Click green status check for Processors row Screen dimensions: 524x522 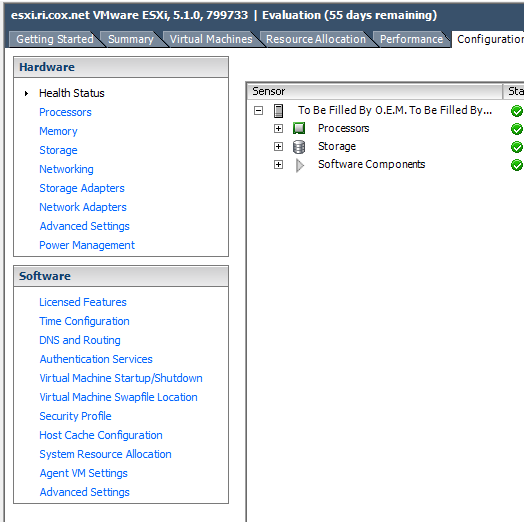[517, 129]
